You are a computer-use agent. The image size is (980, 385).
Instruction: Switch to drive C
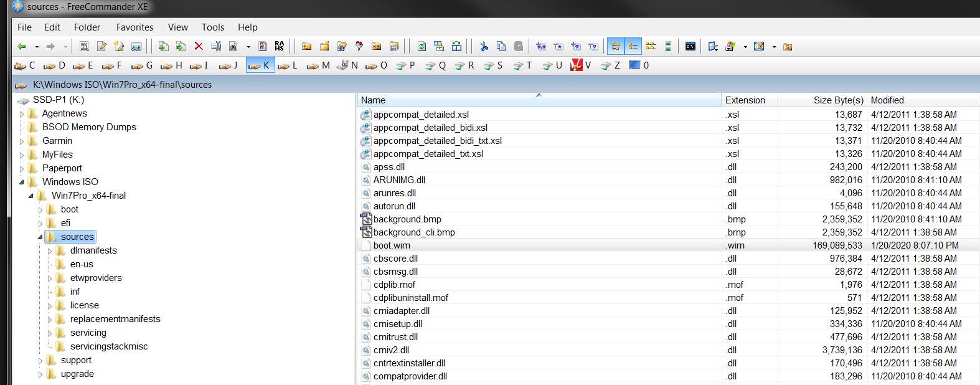[25, 65]
